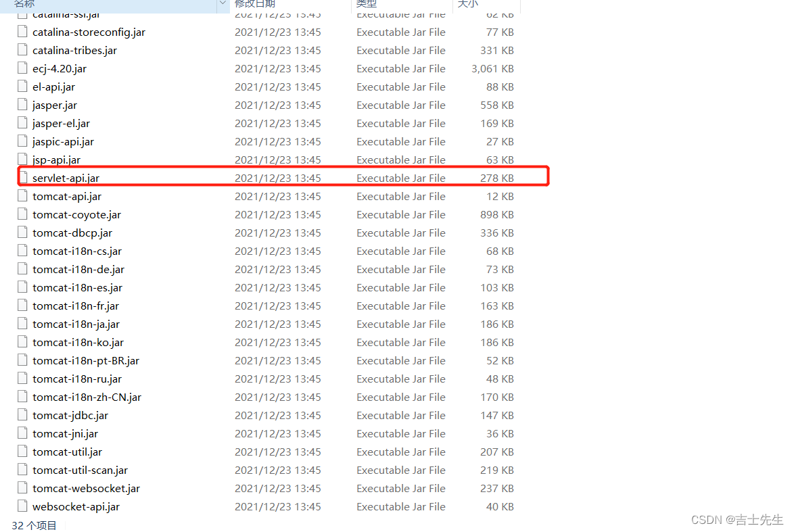Select file name tomcat-websocket.jar
Screen dimensions: 794x532
click(x=86, y=489)
